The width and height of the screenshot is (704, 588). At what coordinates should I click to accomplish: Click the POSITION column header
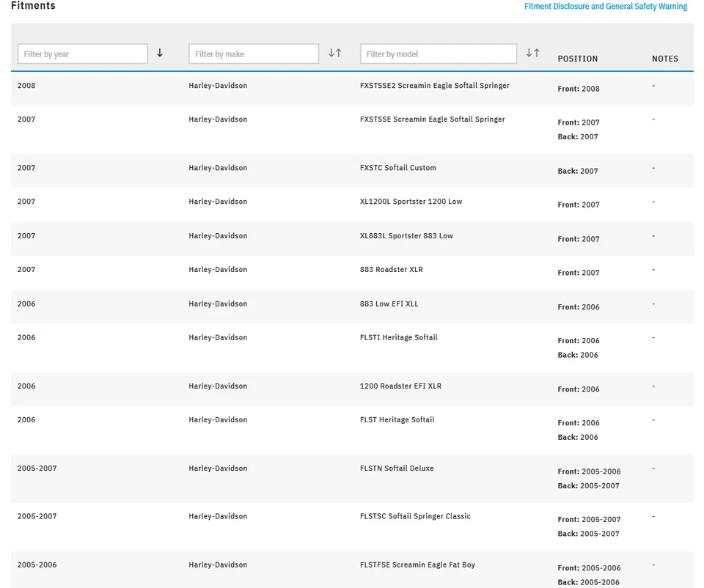point(577,59)
